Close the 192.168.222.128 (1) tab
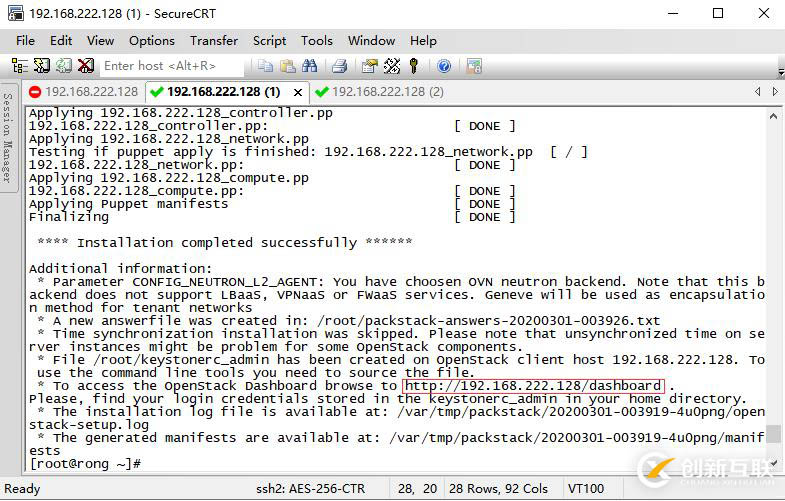 point(298,93)
